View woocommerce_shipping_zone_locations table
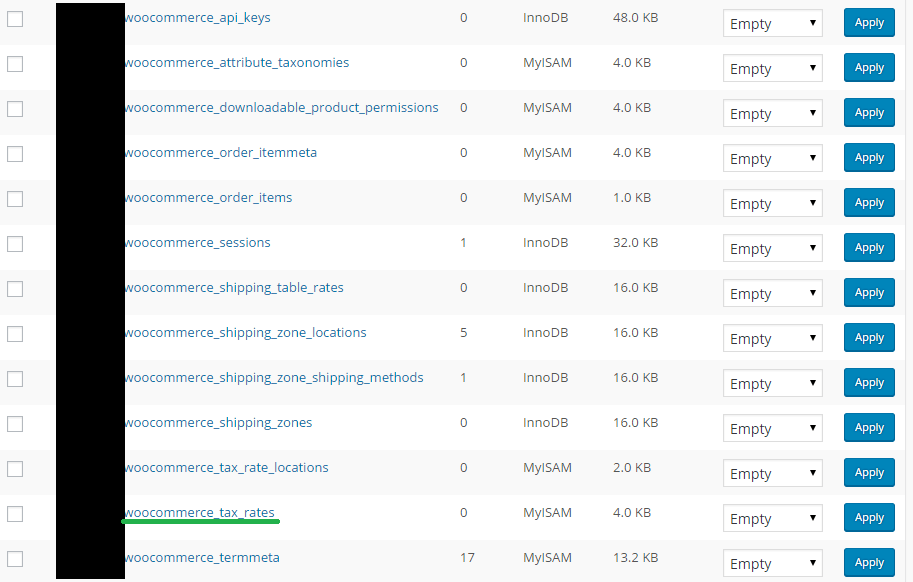913x582 pixels. pos(246,333)
